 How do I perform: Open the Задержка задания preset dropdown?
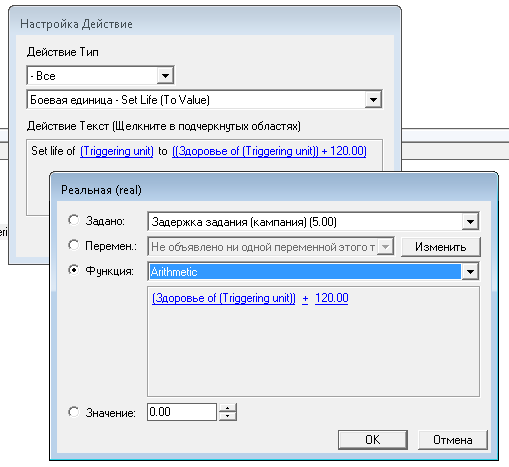pos(470,221)
